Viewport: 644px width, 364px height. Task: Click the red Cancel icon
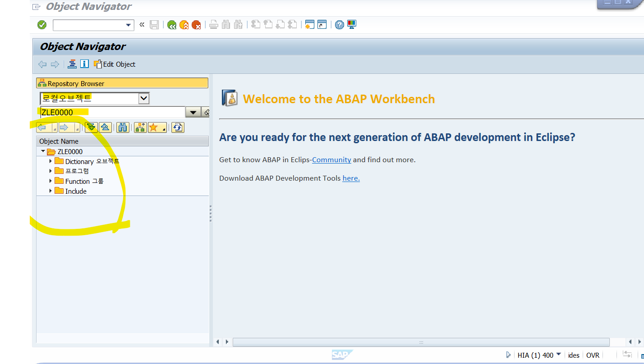click(196, 25)
